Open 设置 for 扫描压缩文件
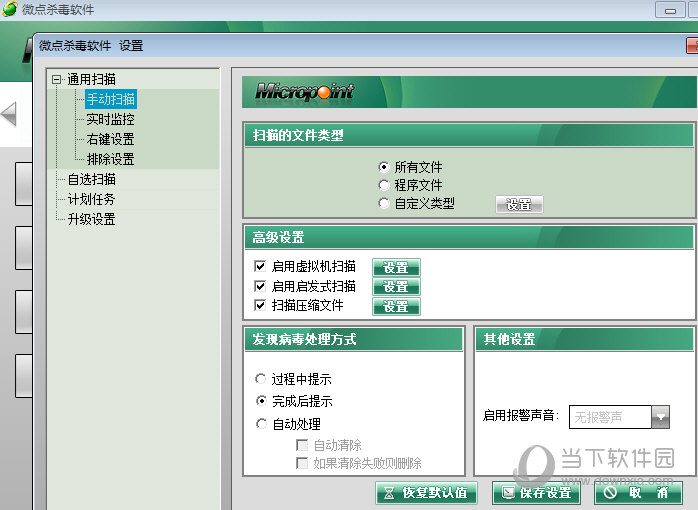 396,306
